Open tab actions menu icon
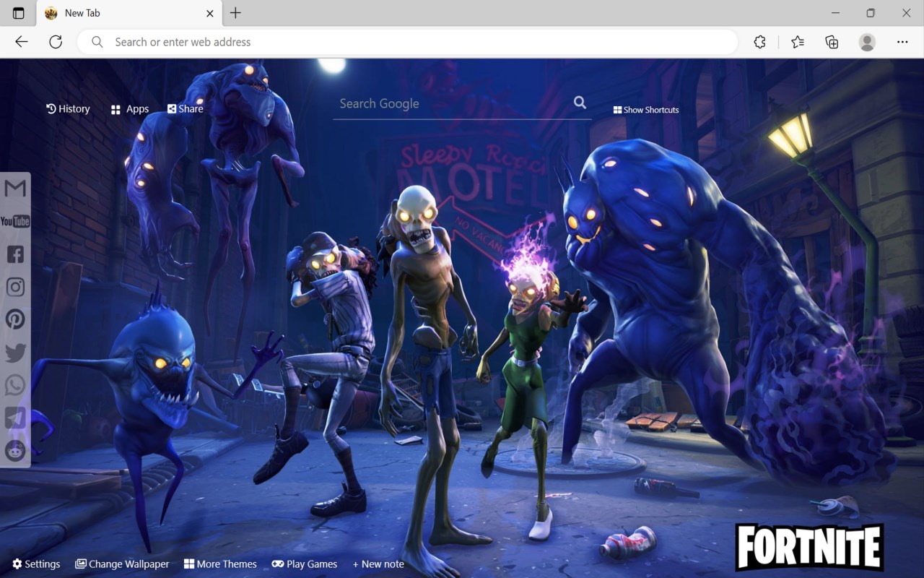Image resolution: width=924 pixels, height=578 pixels. point(19,13)
